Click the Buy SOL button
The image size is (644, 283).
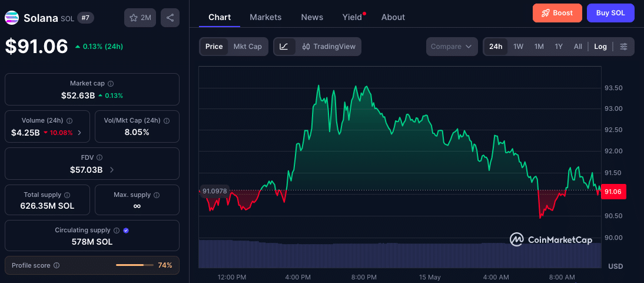coord(610,13)
